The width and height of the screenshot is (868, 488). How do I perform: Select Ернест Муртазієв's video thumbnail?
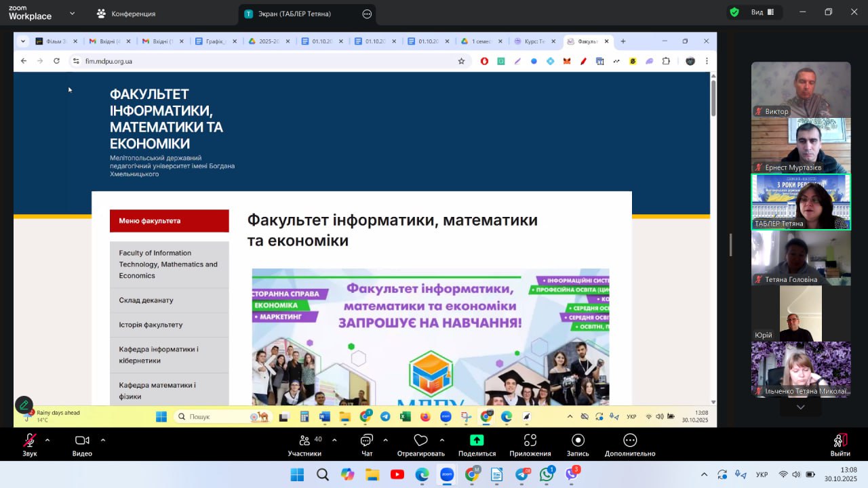coord(801,146)
